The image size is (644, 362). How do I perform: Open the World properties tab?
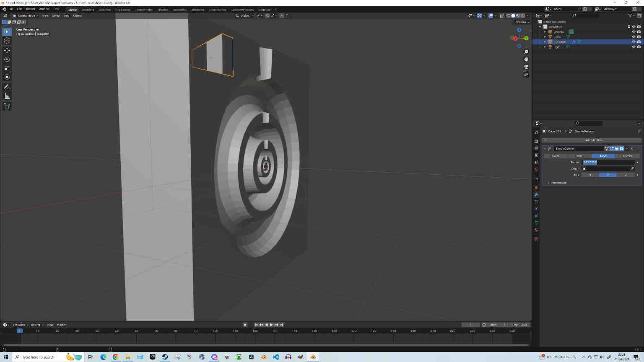[536, 170]
